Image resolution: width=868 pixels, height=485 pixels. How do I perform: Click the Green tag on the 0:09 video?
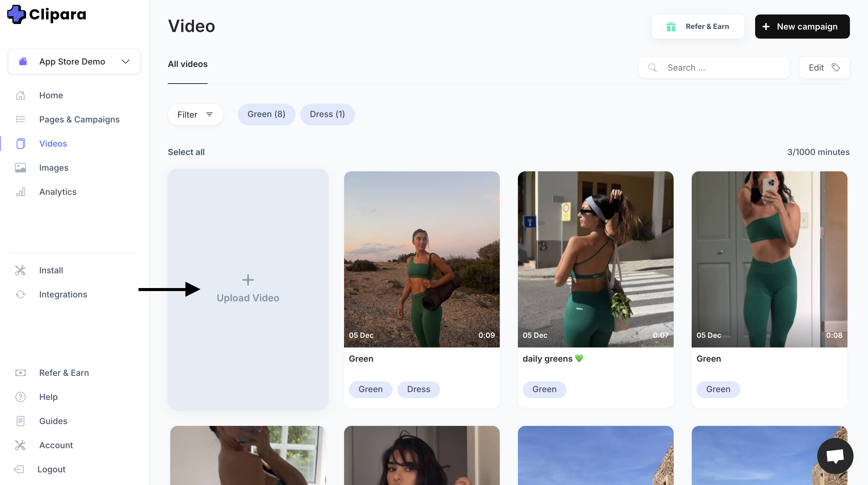[x=370, y=389]
